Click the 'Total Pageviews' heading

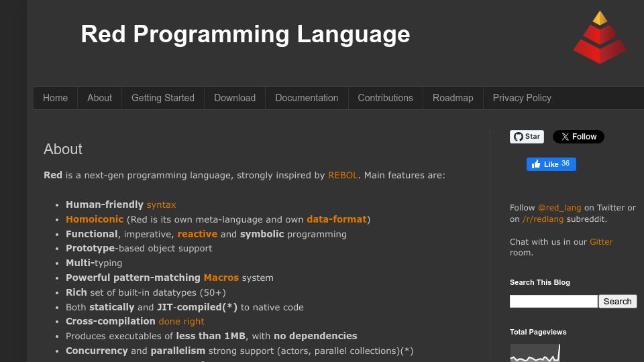537,332
